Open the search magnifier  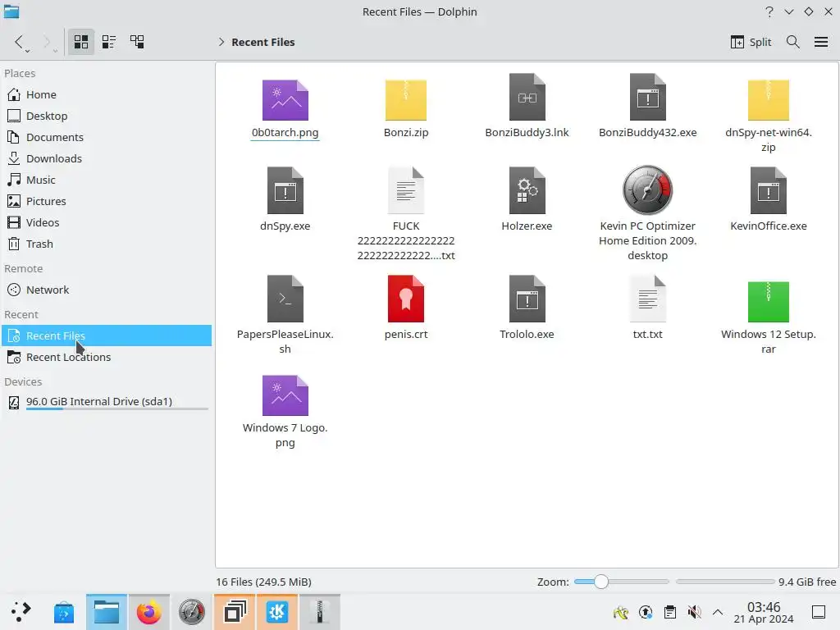click(x=793, y=42)
